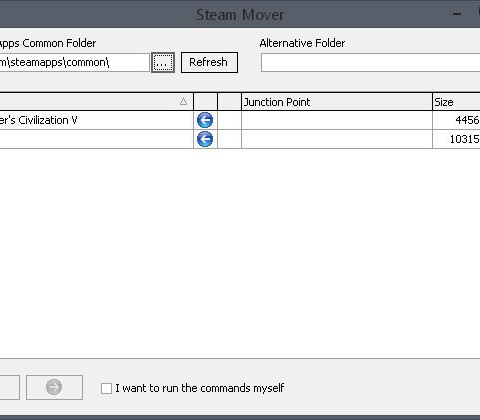This screenshot has width=480, height=420.
Task: Enable 'I want to run the commands myself'
Action: coord(106,388)
